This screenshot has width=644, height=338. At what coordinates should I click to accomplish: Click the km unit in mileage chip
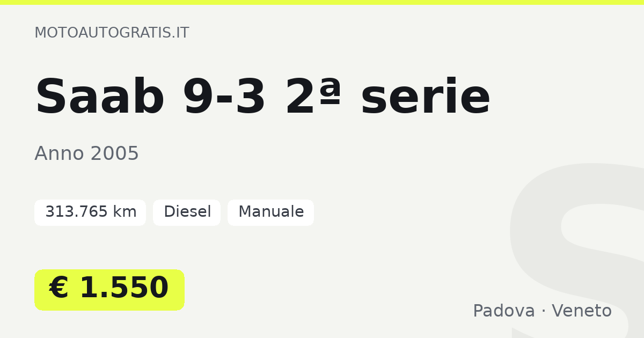125,212
